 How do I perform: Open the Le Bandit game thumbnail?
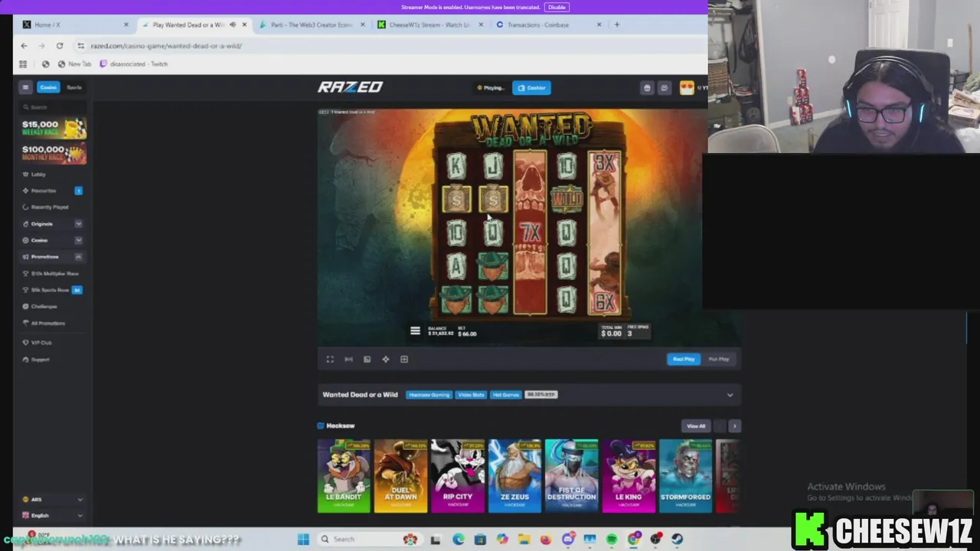coord(344,475)
